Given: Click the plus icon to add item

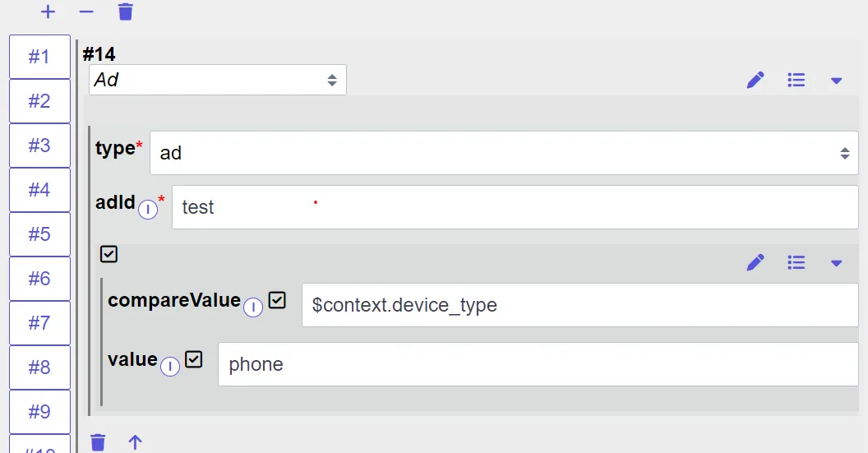Looking at the screenshot, I should (48, 12).
